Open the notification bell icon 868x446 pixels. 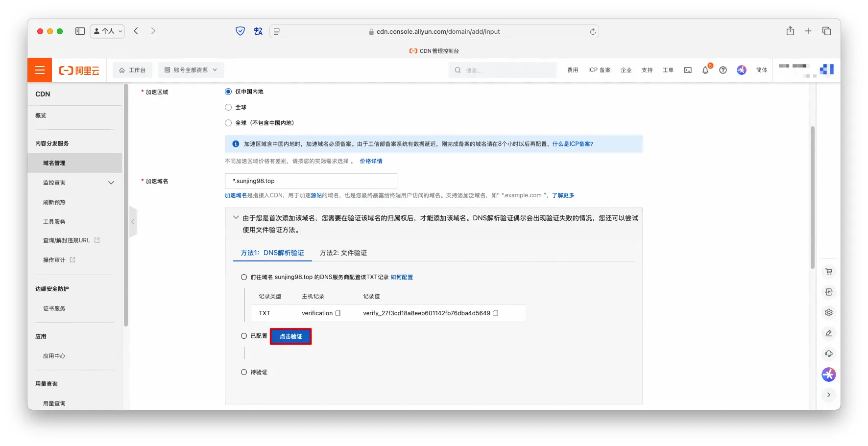click(705, 70)
